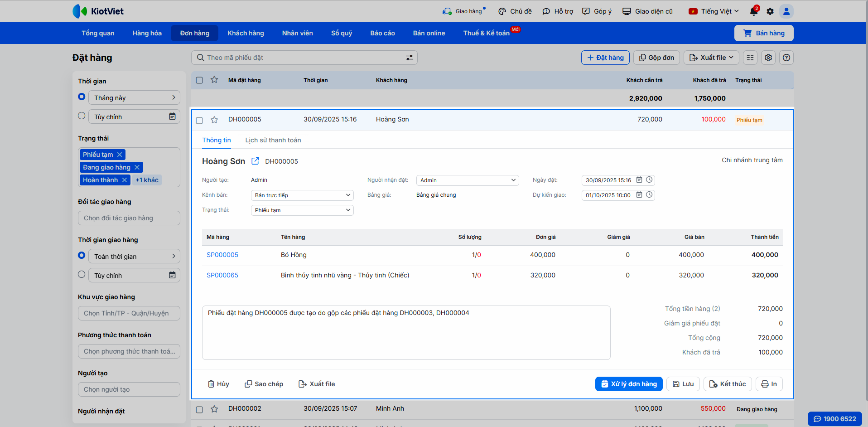Click the help question mark icon

coord(786,58)
